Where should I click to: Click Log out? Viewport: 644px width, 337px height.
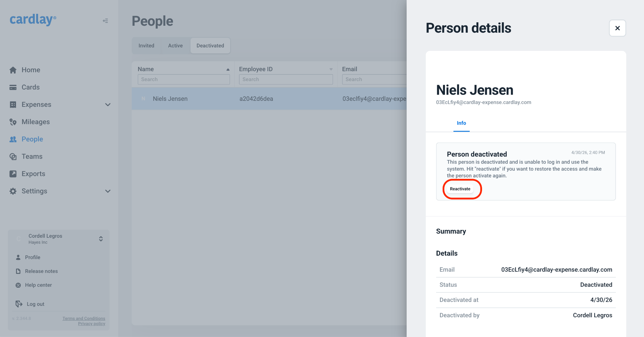click(x=36, y=304)
